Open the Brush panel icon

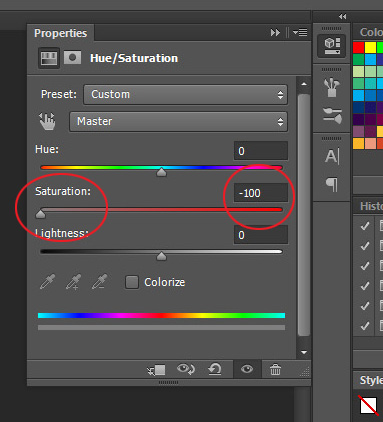pyautogui.click(x=332, y=115)
